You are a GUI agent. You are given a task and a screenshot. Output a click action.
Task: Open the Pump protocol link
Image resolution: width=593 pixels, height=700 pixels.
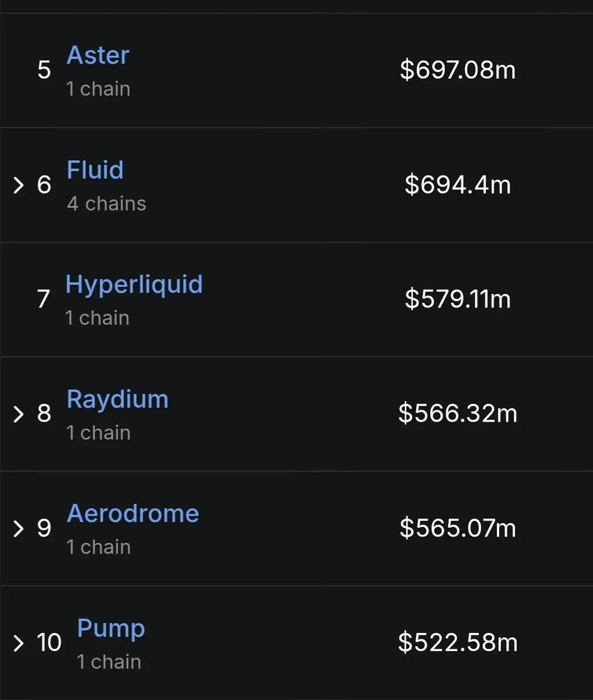111,629
